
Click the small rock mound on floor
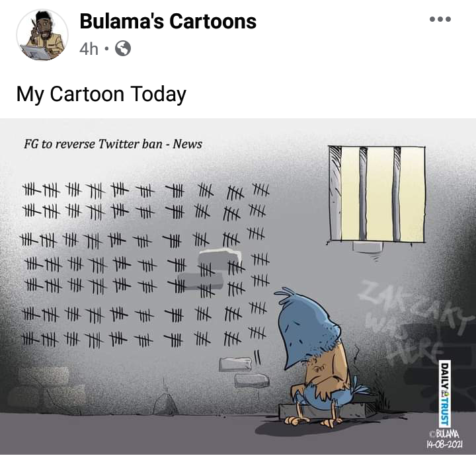tap(165, 404)
